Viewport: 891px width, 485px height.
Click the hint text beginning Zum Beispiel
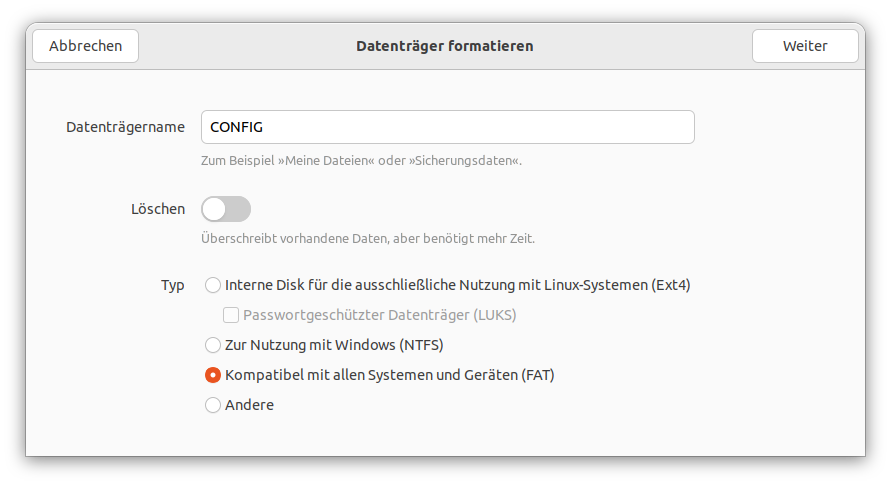[x=361, y=161]
